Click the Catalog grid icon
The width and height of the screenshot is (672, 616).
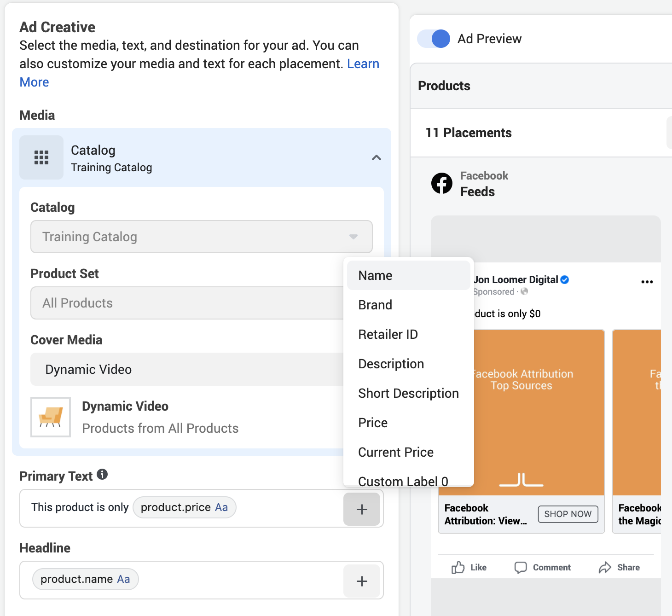coord(41,157)
